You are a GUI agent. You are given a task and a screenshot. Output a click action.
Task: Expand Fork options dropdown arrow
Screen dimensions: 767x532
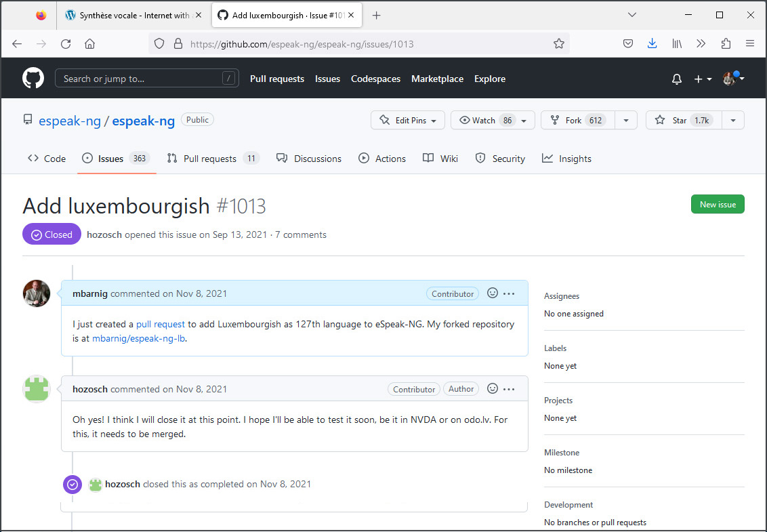click(x=625, y=121)
